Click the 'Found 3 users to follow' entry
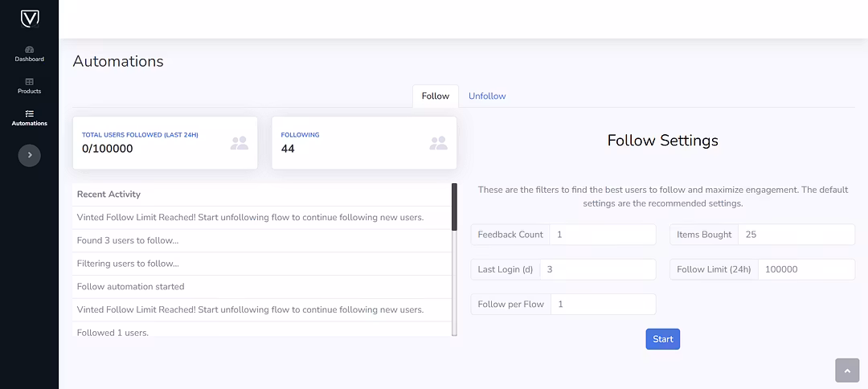 click(x=128, y=240)
